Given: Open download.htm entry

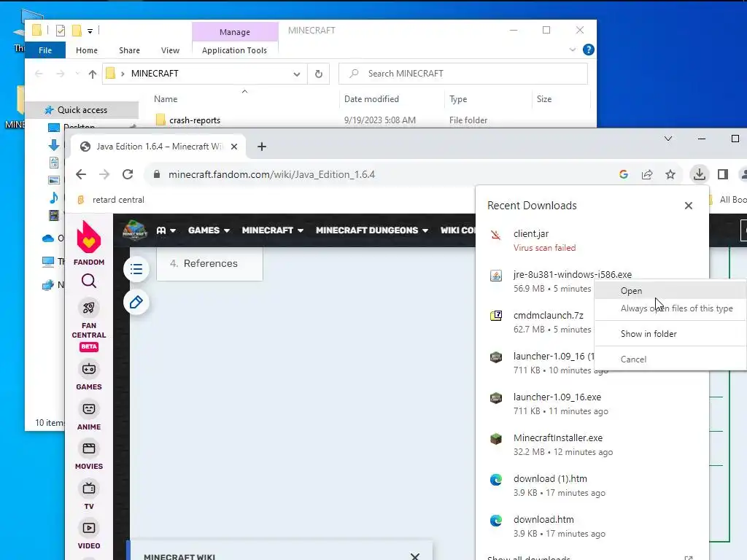Looking at the screenshot, I should tap(592, 526).
